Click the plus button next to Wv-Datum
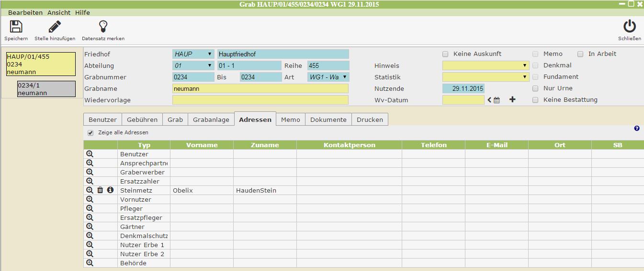The width and height of the screenshot is (644, 271). (x=512, y=100)
